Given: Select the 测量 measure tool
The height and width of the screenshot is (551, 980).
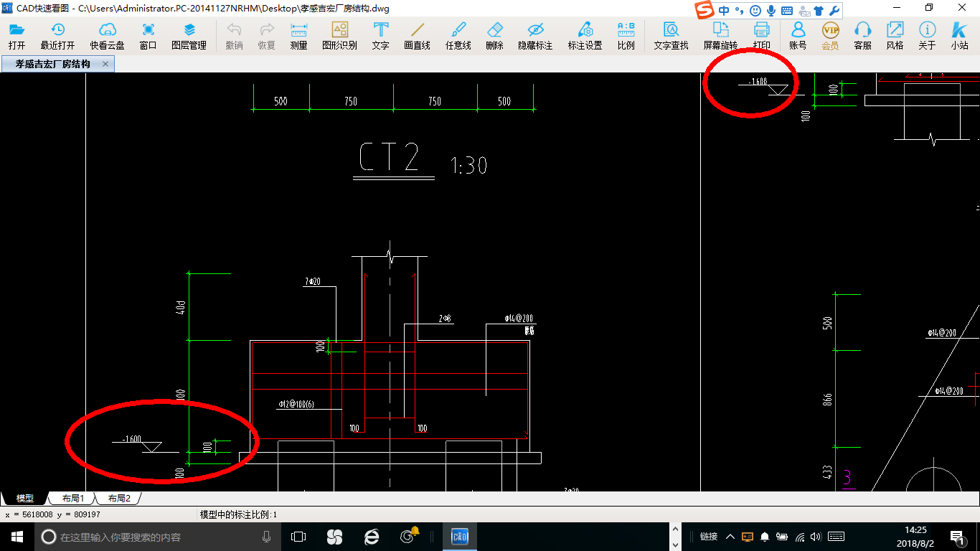Looking at the screenshot, I should [x=298, y=36].
